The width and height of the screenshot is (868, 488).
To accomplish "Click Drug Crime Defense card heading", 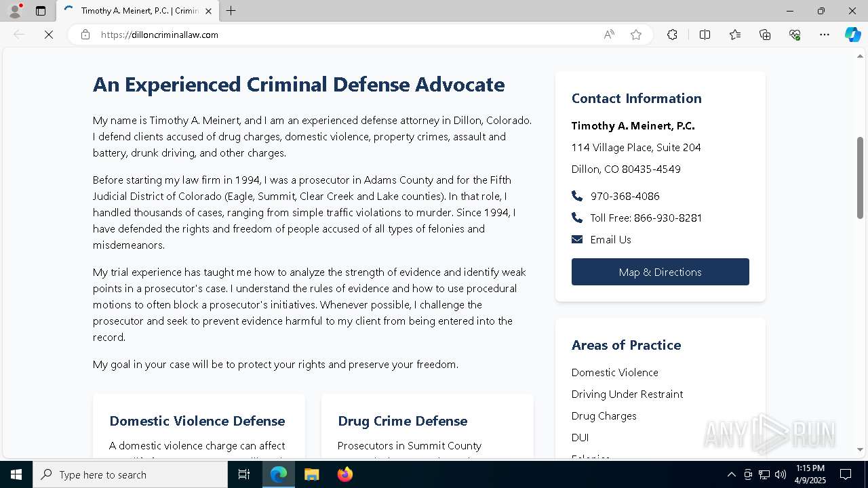I will pos(402,421).
